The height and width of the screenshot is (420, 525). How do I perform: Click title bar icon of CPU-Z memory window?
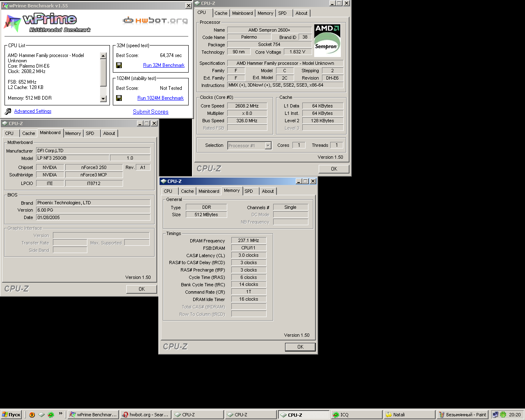pos(163,181)
